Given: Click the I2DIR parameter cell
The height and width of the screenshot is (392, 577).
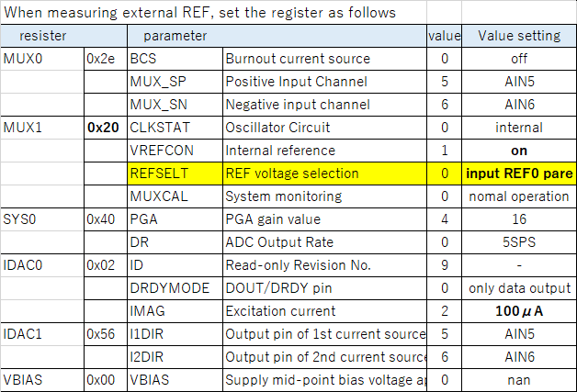Looking at the screenshot, I should point(175,357).
